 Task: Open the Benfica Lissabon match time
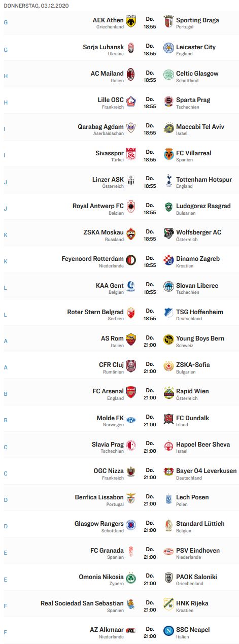(150, 500)
